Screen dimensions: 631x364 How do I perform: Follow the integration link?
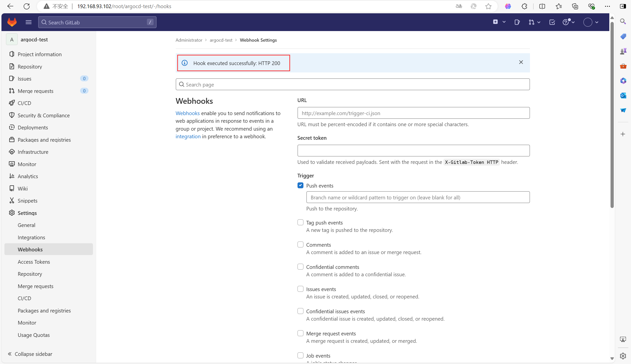pyautogui.click(x=188, y=136)
